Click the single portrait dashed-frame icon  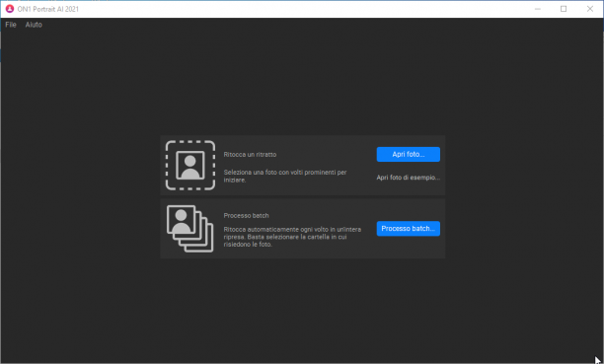(190, 166)
